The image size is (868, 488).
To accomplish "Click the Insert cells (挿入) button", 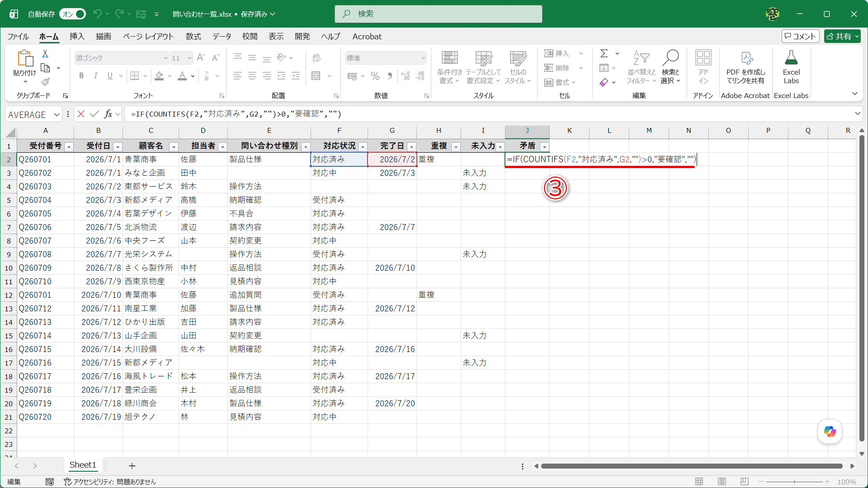I will pyautogui.click(x=557, y=53).
